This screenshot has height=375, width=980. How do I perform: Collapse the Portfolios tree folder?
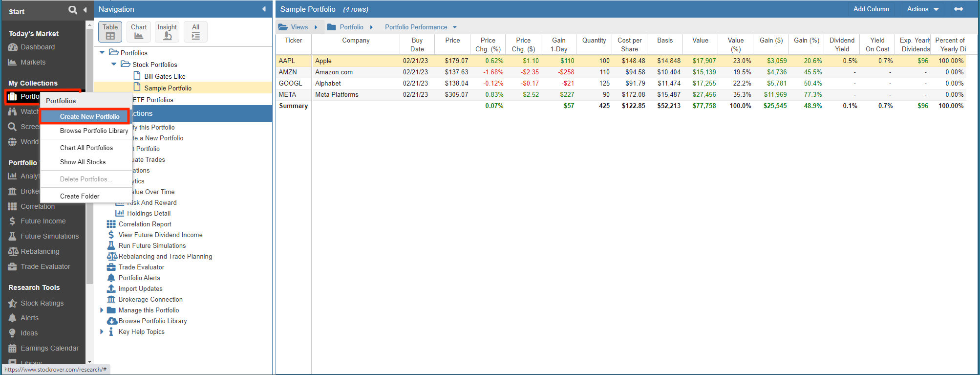click(x=102, y=52)
